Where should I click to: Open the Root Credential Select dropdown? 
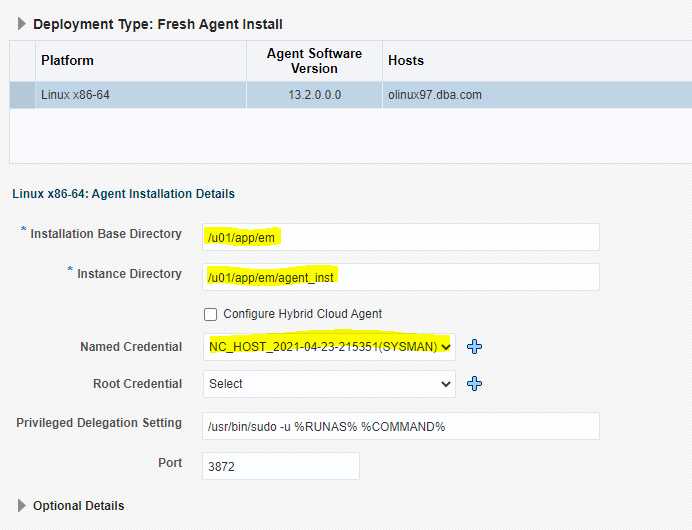(329, 384)
